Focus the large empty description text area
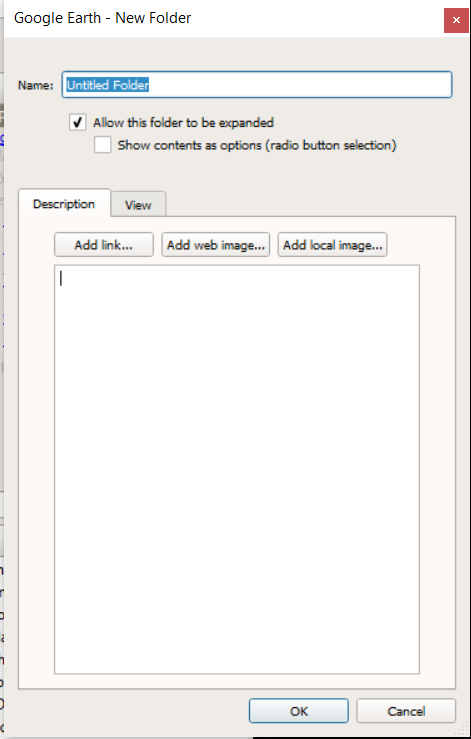 (x=237, y=469)
